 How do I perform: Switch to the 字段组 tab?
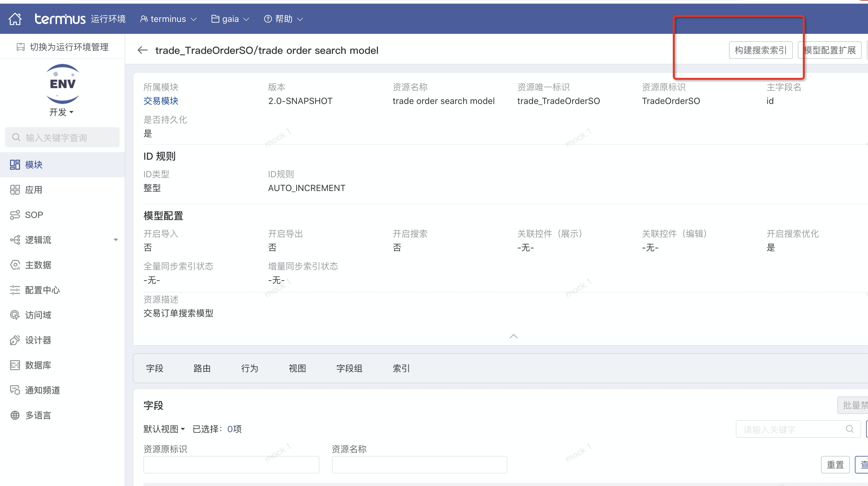349,368
